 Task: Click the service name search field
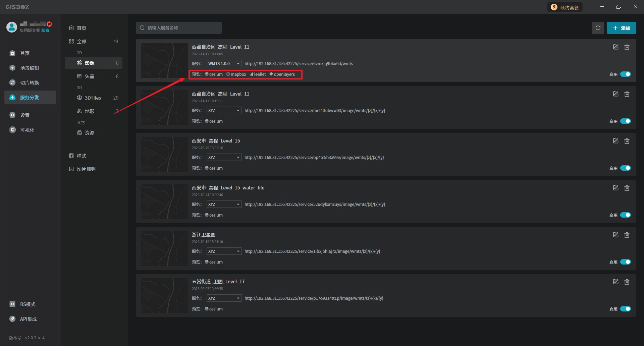tap(179, 28)
